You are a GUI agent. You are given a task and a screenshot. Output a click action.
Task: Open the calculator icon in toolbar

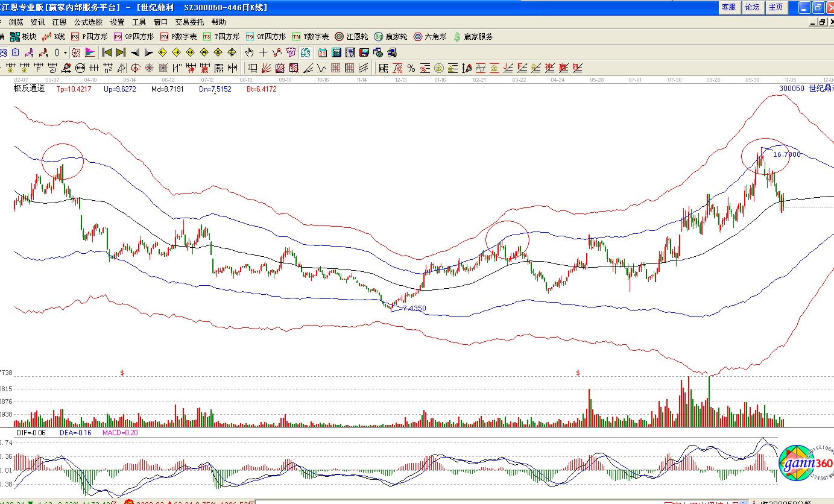[x=336, y=52]
